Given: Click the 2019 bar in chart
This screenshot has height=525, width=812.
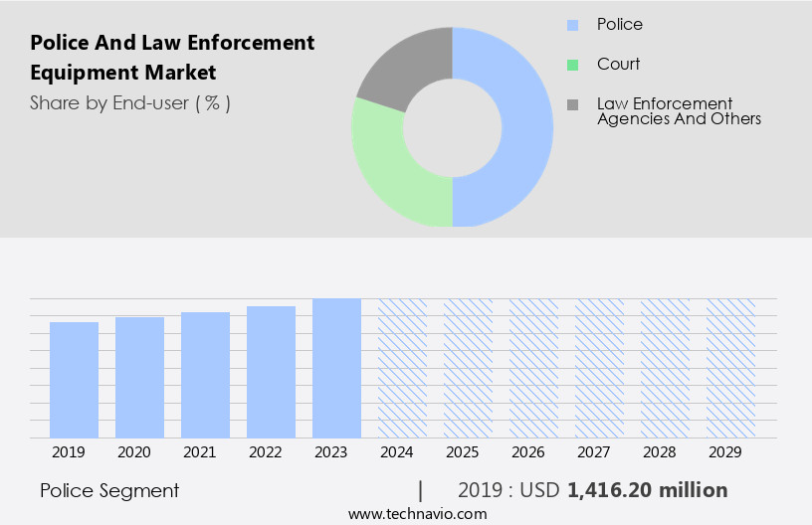Looking at the screenshot, I should point(75,380).
